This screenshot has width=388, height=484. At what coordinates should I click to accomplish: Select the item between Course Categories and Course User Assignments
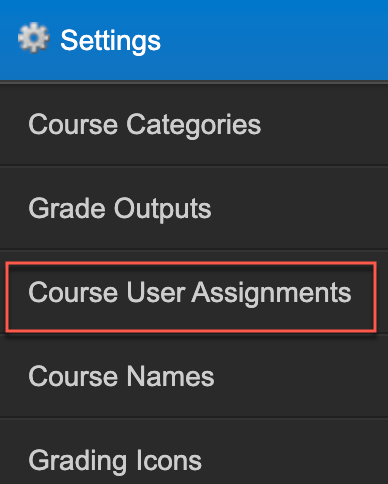194,209
